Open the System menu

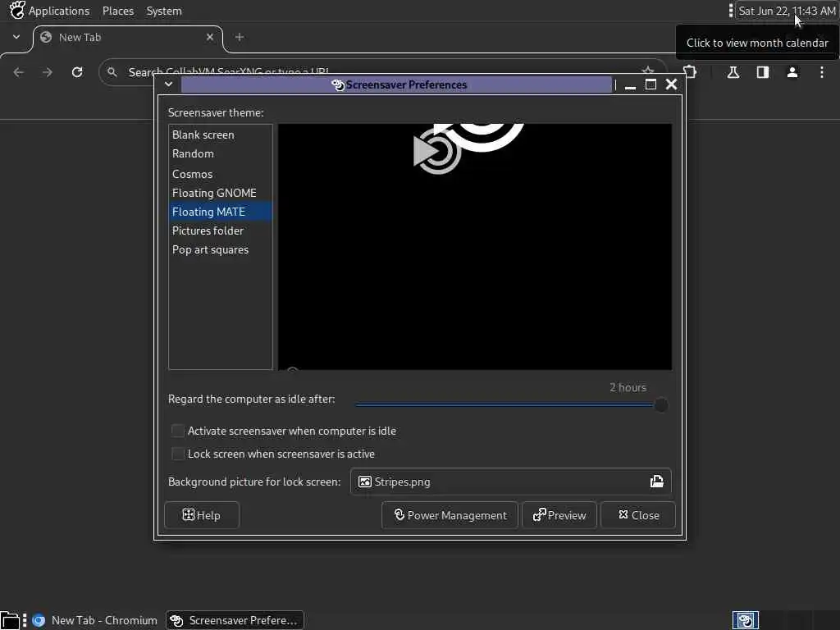tap(164, 11)
